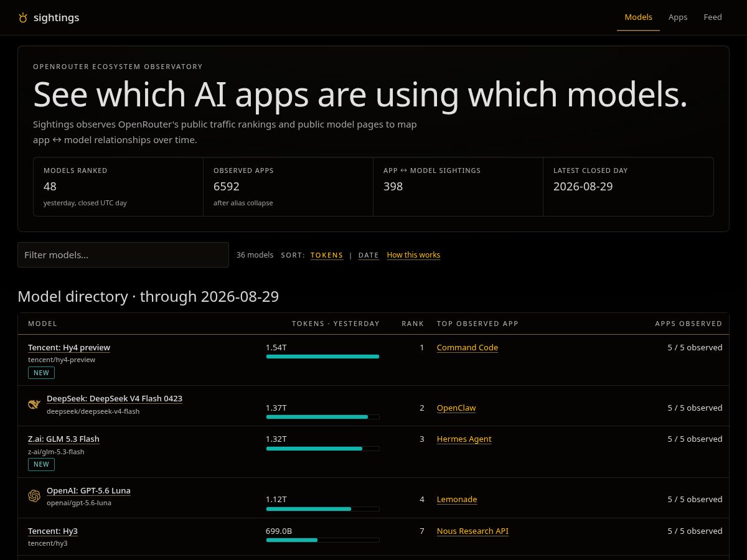Click the sightings brand name
This screenshot has height=560, width=747.
click(x=56, y=17)
